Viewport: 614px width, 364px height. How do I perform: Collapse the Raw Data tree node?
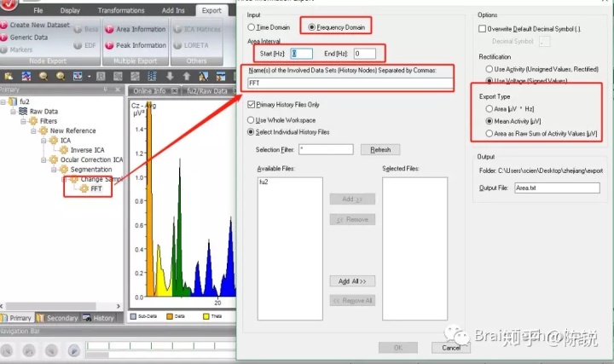pyautogui.click(x=13, y=112)
